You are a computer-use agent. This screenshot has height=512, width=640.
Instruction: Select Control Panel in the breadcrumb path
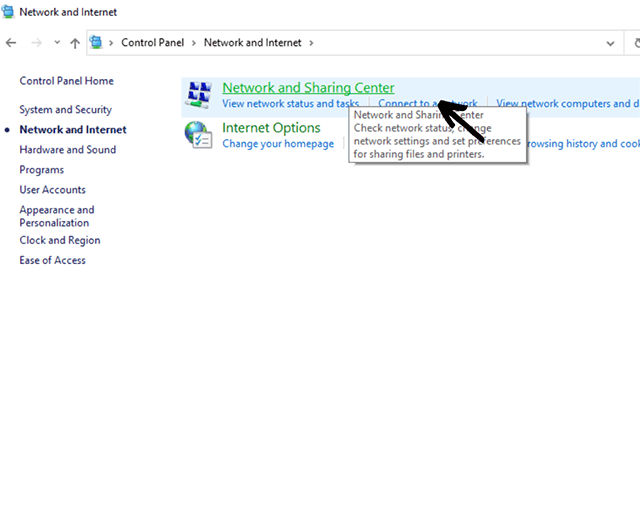(153, 42)
